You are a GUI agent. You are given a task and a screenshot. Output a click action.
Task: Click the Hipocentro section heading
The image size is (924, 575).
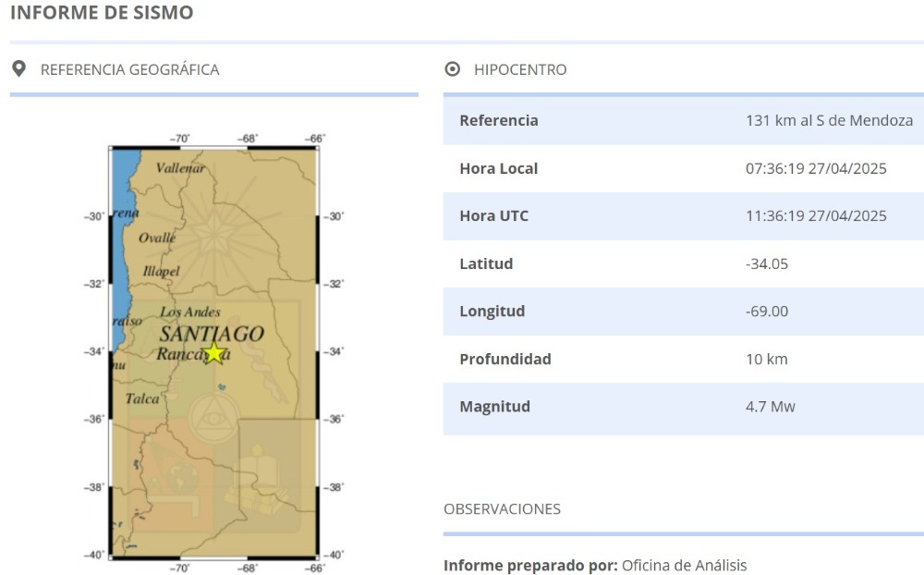(520, 69)
